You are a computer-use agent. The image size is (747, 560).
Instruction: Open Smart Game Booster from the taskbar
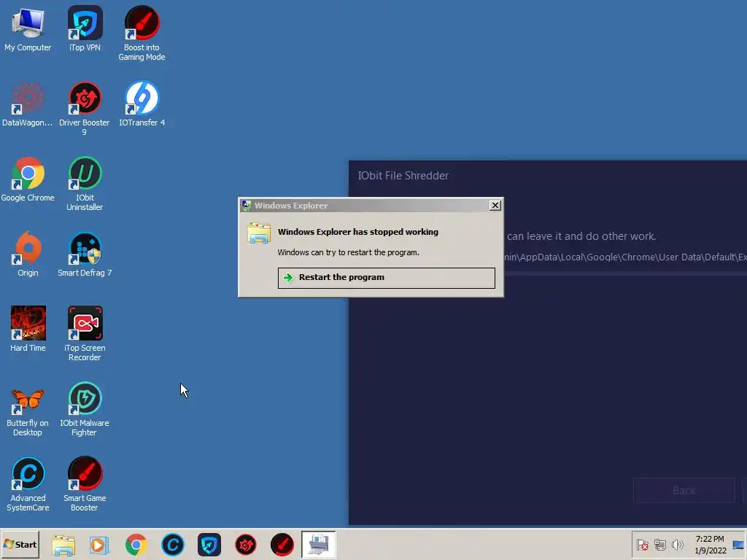(x=282, y=545)
